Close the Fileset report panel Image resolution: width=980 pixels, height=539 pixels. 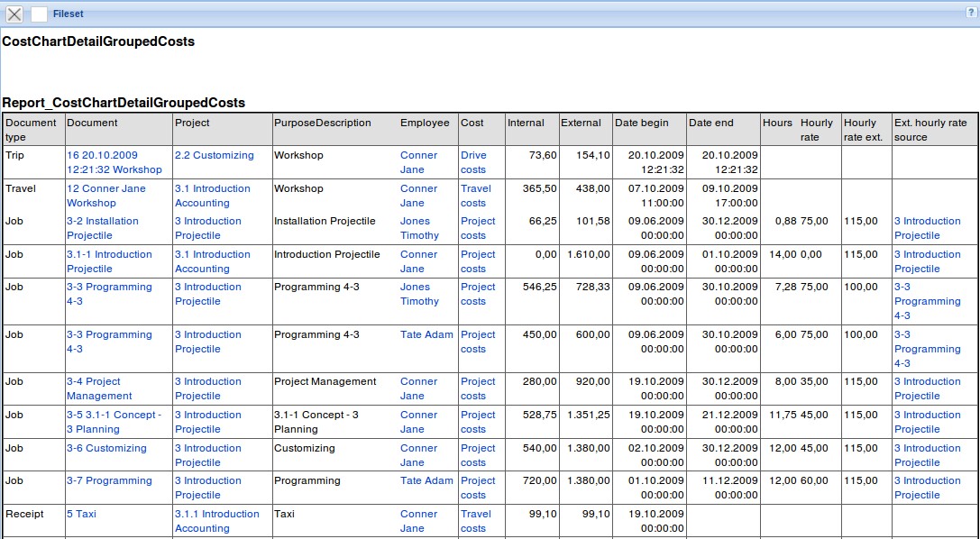pyautogui.click(x=14, y=14)
